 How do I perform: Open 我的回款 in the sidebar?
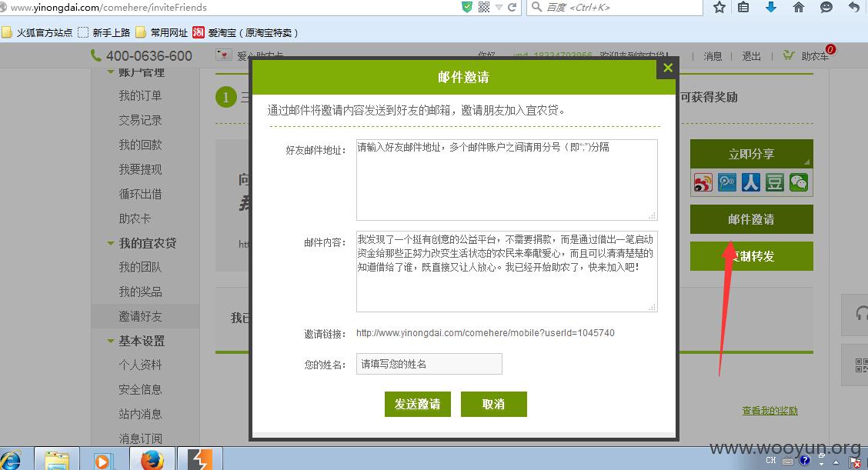[x=140, y=145]
